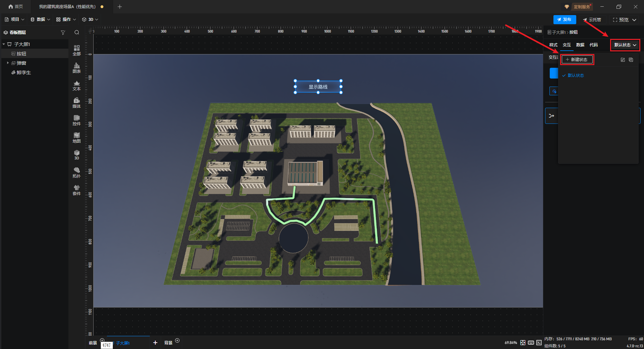
Task: Click the 新建状态 new state button
Action: tap(577, 60)
